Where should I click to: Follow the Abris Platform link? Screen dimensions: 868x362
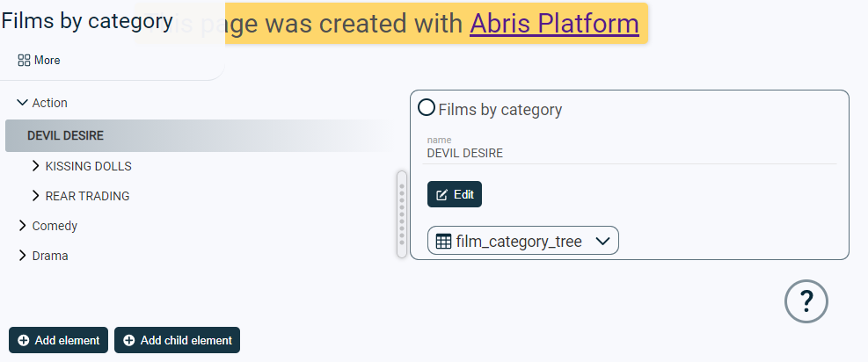(x=554, y=24)
